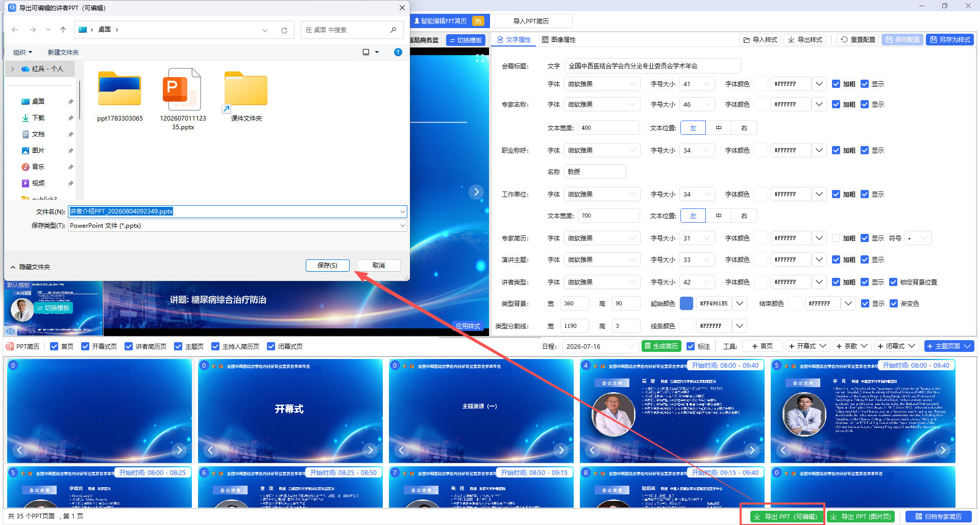This screenshot has height=525, width=980.
Task: Open the 文字属性 tab
Action: [x=514, y=40]
